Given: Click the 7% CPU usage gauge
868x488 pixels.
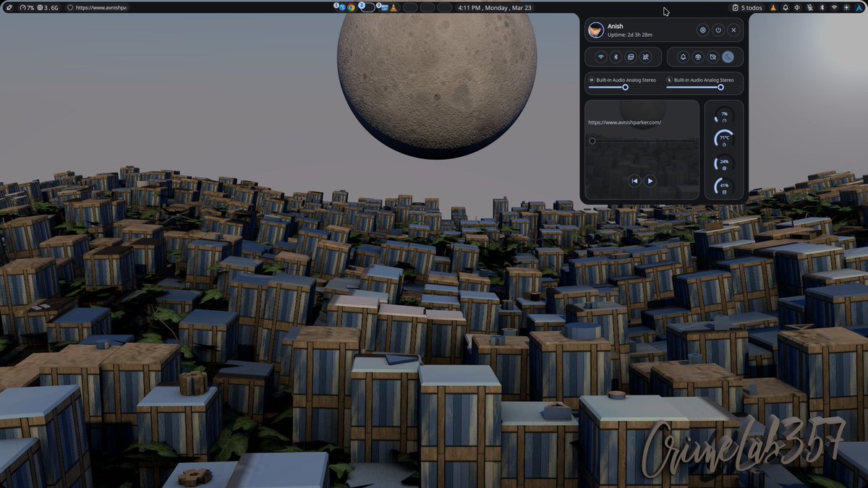Looking at the screenshot, I should (x=724, y=116).
